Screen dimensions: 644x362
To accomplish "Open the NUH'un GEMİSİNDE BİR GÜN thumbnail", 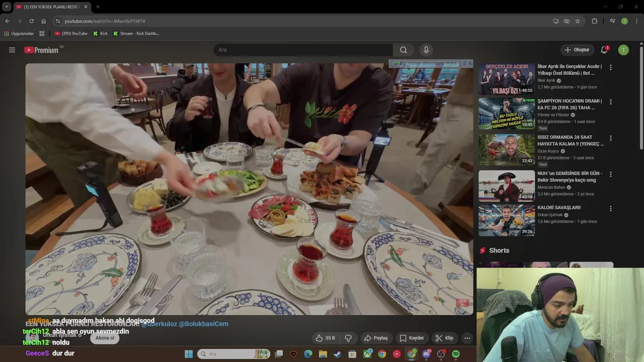I will [507, 186].
